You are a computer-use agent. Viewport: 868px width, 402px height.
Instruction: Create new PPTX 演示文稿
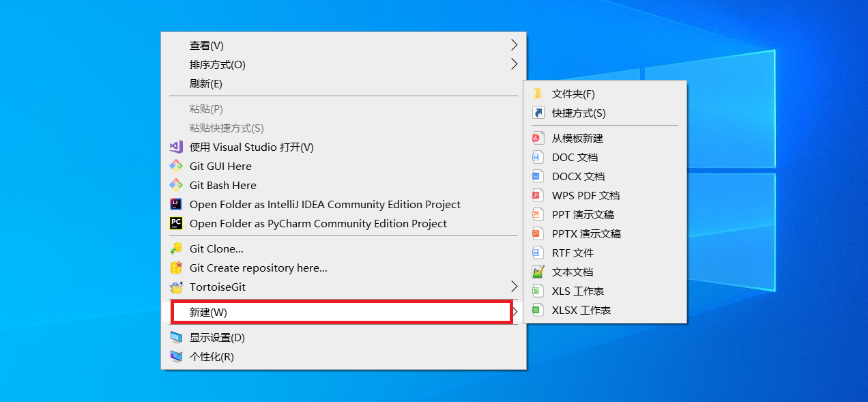[605, 234]
